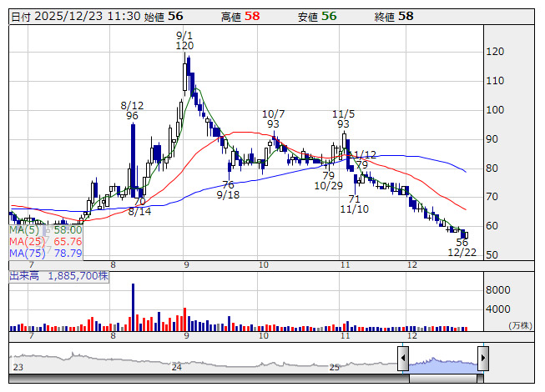The width and height of the screenshot is (545, 392).
Task: Click year 24 in the overview chart
Action: 176,367
